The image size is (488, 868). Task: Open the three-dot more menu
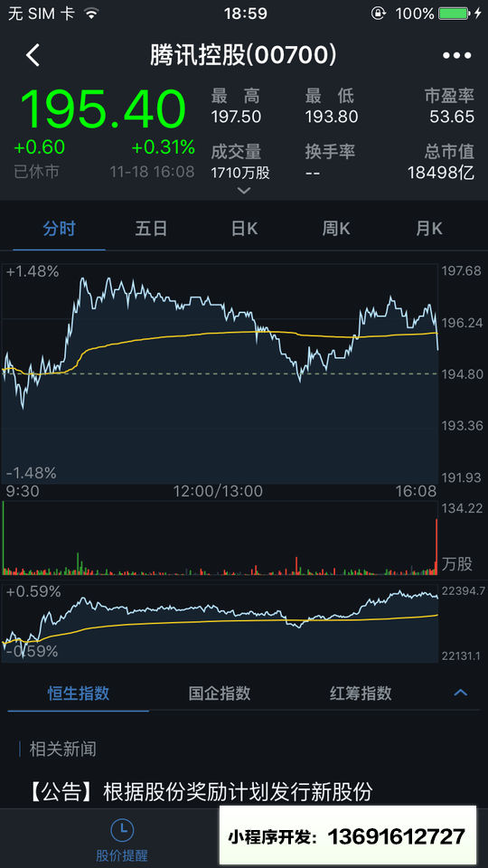[x=457, y=55]
